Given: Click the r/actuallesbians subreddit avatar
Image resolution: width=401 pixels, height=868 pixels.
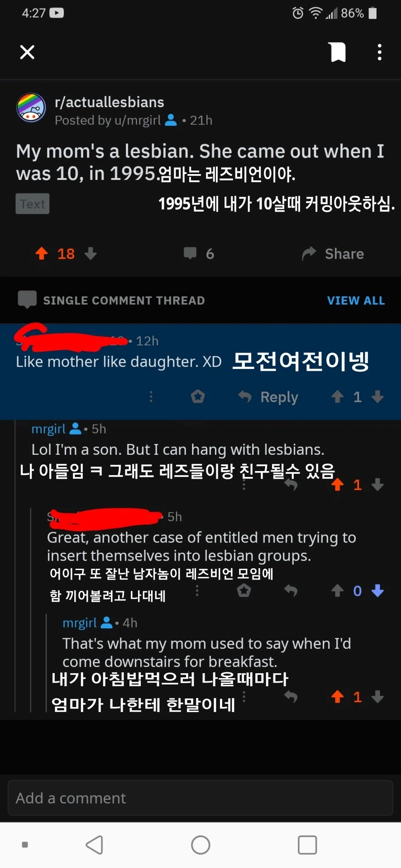Looking at the screenshot, I should 31,108.
